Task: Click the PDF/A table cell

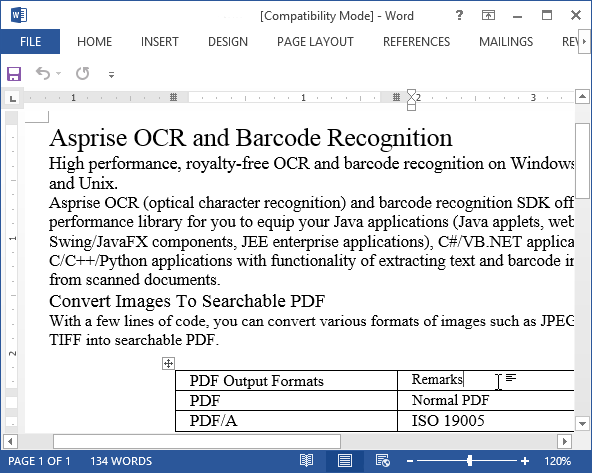Action: (287, 421)
